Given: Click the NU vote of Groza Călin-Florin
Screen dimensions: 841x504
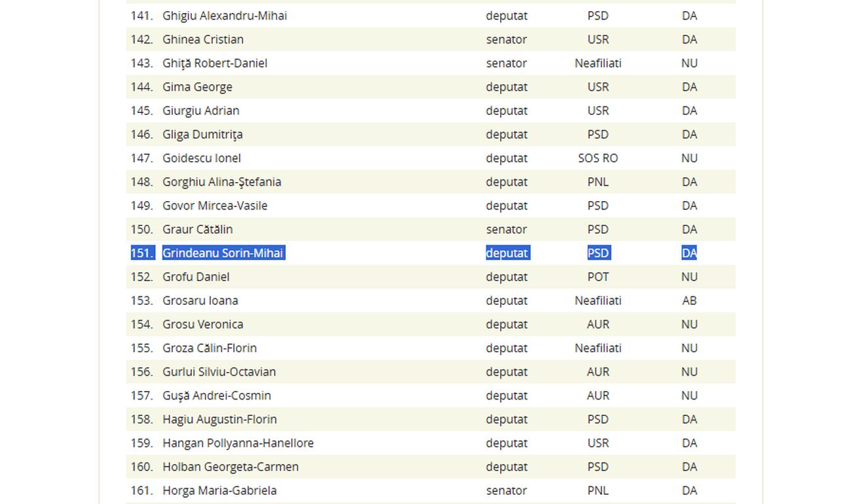Looking at the screenshot, I should pos(689,348).
